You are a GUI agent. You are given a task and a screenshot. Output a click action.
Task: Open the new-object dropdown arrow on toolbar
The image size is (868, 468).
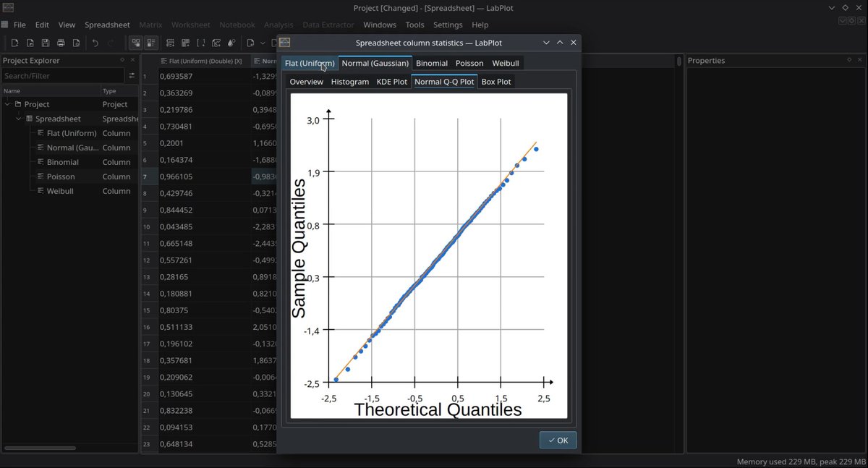pos(262,42)
